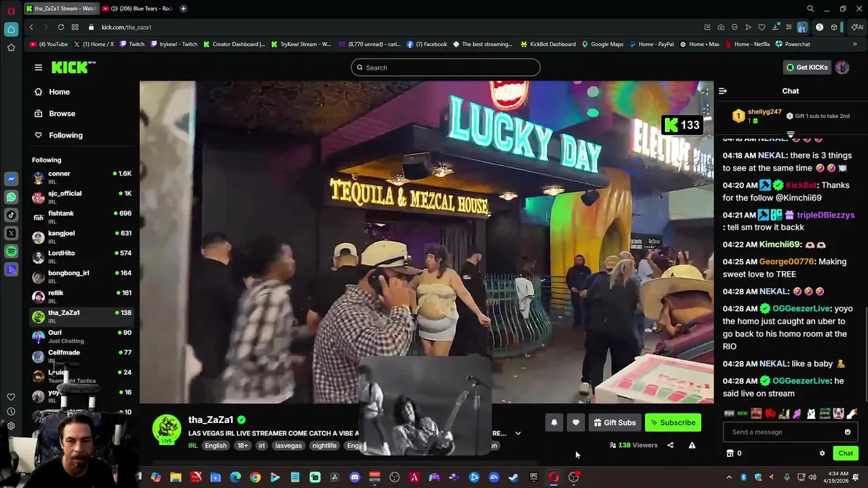This screenshot has height=488, width=868.
Task: Report stream with warning triangle icon
Action: [x=692, y=445]
